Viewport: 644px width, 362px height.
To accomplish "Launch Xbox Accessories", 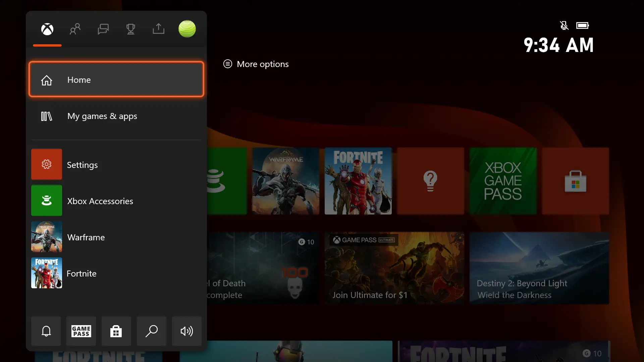I will pyautogui.click(x=100, y=201).
